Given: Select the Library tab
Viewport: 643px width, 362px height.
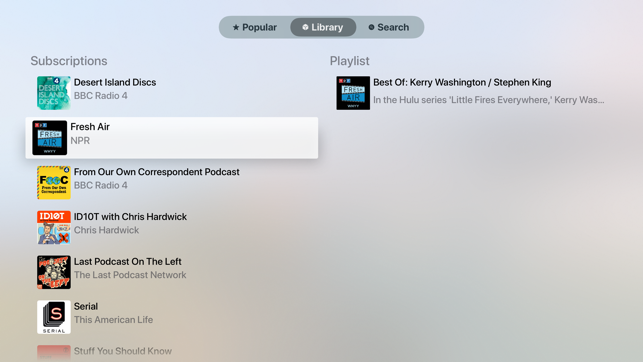Looking at the screenshot, I should (x=323, y=27).
